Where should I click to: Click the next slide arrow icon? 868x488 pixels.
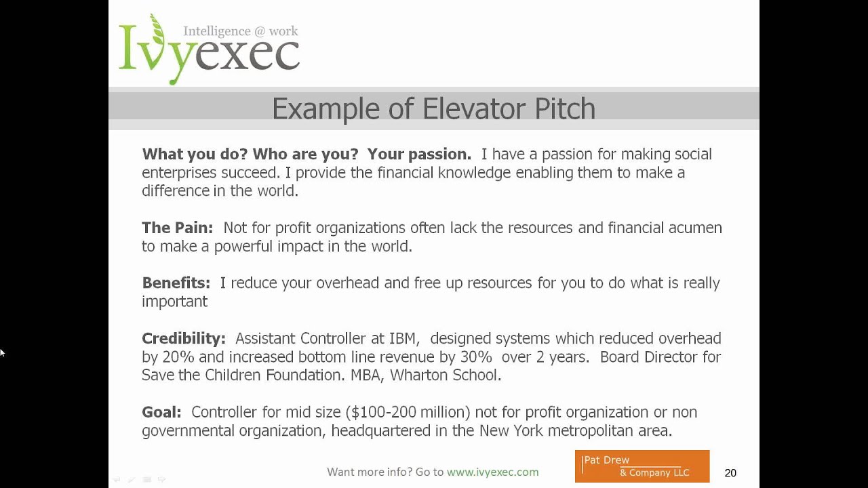point(161,479)
